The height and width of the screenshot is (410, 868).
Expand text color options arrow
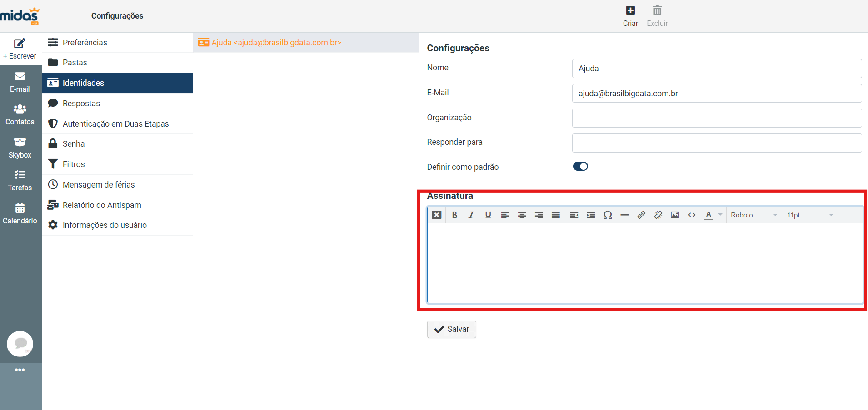tap(720, 215)
